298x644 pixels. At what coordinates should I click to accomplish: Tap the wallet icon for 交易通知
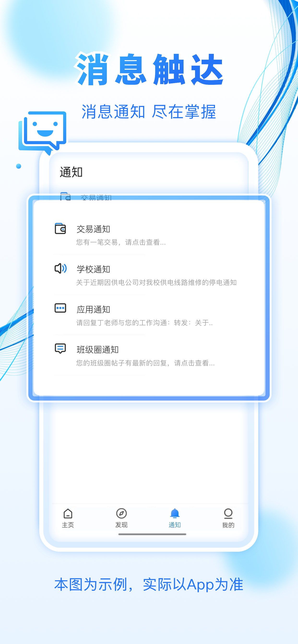point(60,228)
